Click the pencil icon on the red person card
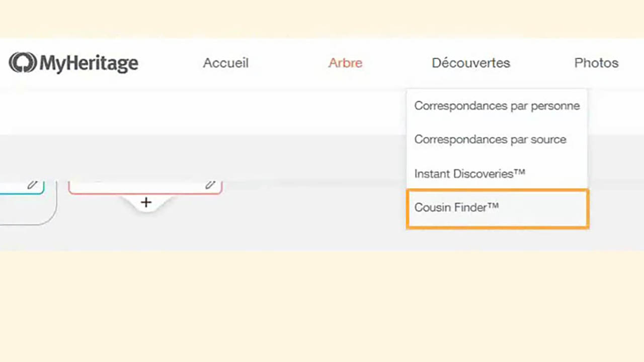644x362 pixels. [x=210, y=185]
